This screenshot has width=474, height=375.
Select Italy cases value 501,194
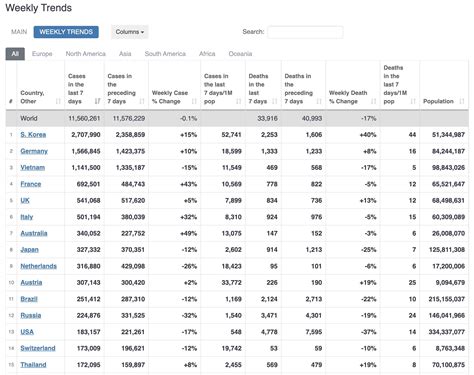point(88,217)
